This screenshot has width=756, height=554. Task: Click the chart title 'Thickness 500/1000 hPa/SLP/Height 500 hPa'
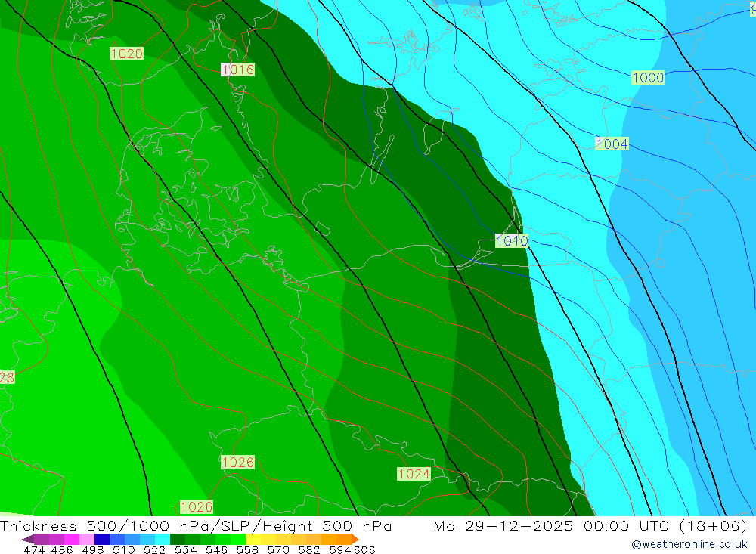pos(196,525)
